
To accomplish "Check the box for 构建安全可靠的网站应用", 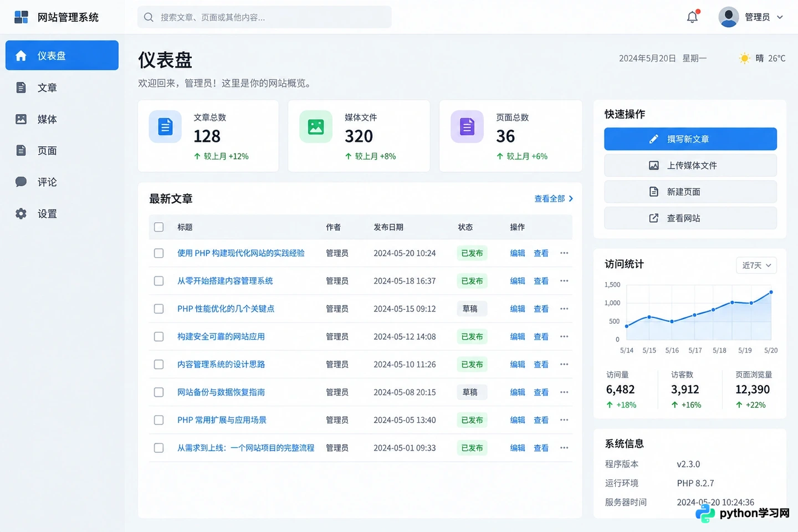I will (159, 336).
